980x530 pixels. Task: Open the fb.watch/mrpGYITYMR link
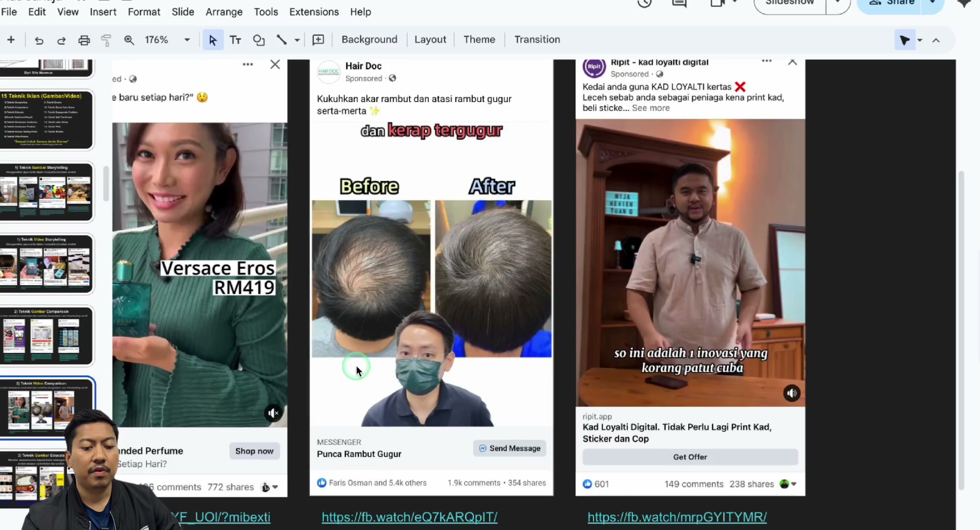pyautogui.click(x=677, y=517)
